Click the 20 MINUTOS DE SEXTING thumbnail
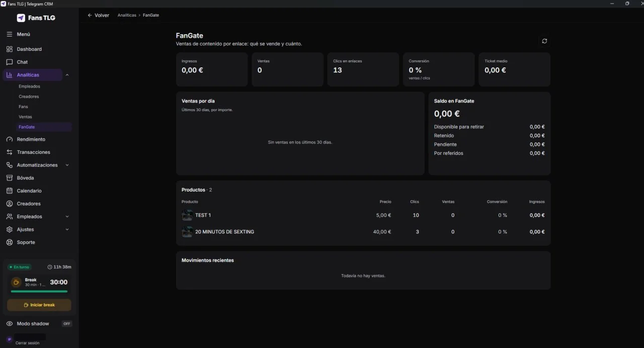The image size is (644, 348). (x=187, y=232)
